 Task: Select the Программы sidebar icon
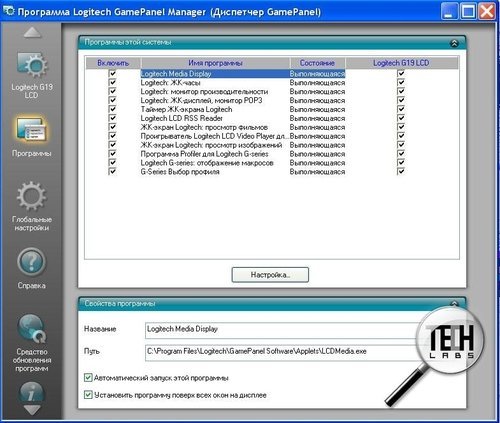point(32,130)
